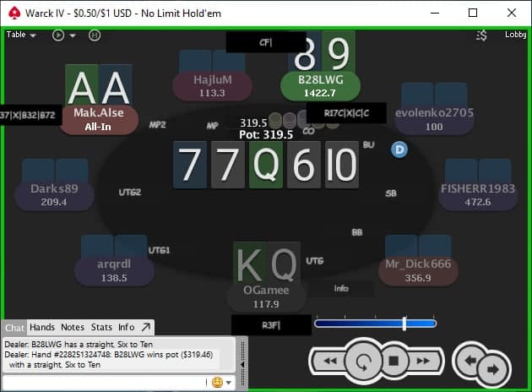532x392 pixels.
Task: Select player Mak.Alse name plate
Action: (x=99, y=119)
